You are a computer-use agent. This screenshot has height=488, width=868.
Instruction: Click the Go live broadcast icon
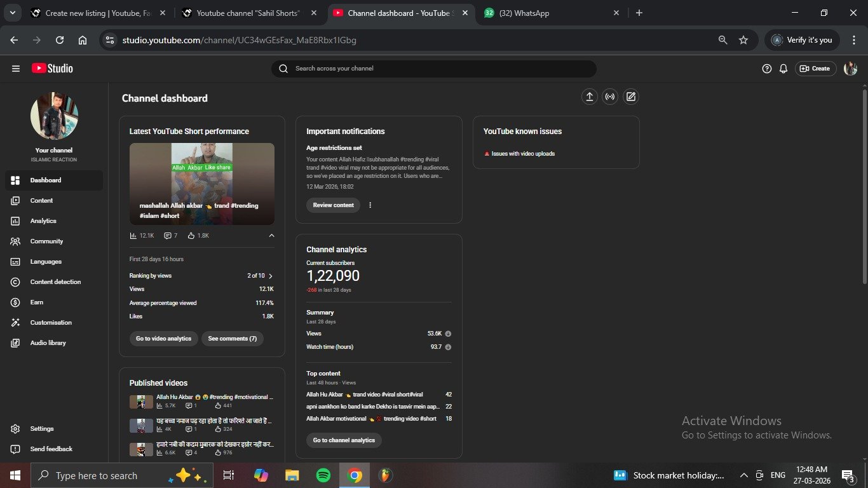coord(610,97)
